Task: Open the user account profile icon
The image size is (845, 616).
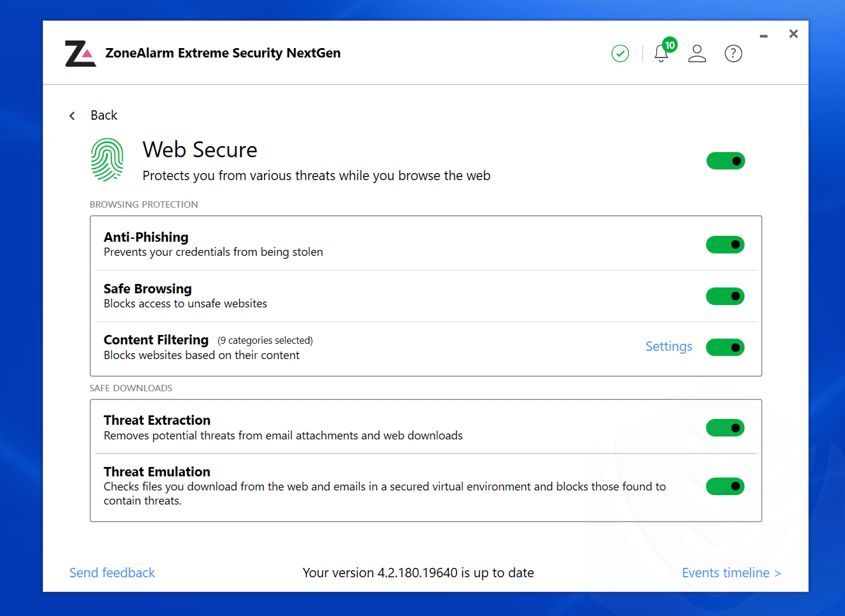Action: click(x=697, y=53)
